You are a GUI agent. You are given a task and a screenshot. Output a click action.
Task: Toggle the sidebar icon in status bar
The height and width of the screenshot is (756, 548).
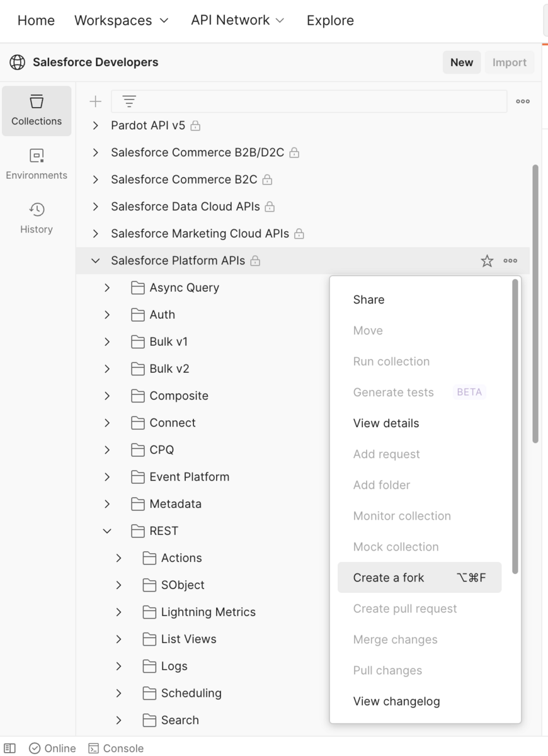click(10, 748)
